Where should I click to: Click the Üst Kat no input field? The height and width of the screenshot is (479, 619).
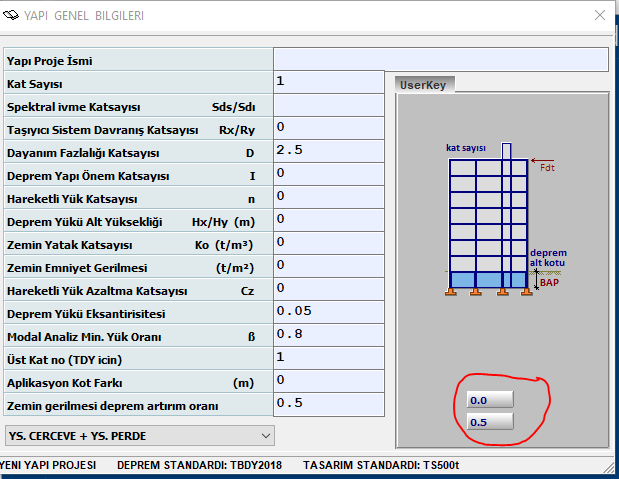(x=328, y=359)
